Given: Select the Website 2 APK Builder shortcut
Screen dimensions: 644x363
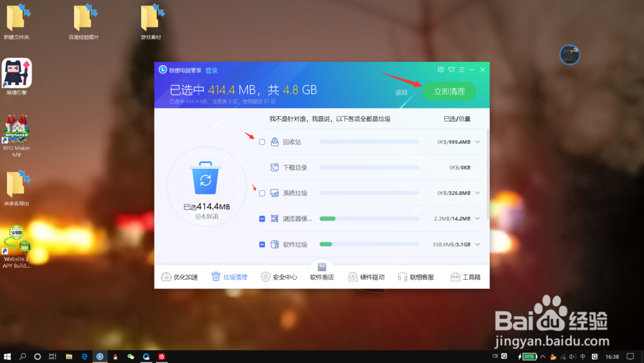Looking at the screenshot, I should pyautogui.click(x=17, y=247).
